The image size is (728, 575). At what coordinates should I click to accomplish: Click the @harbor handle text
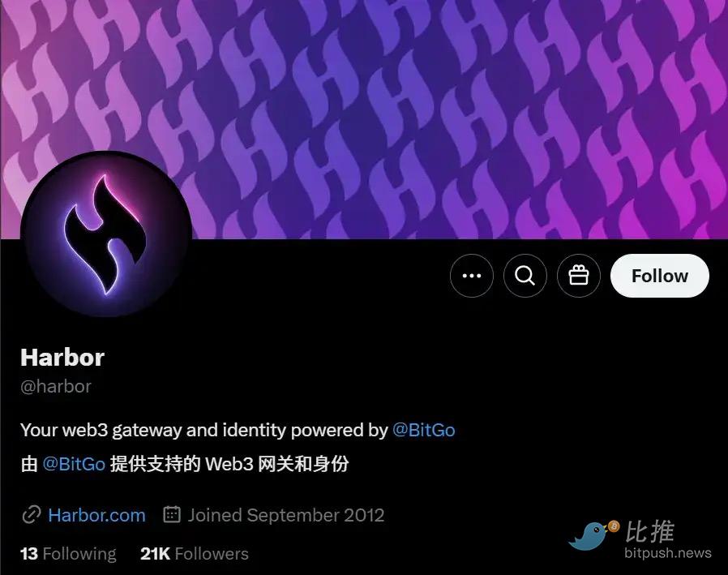click(x=56, y=386)
